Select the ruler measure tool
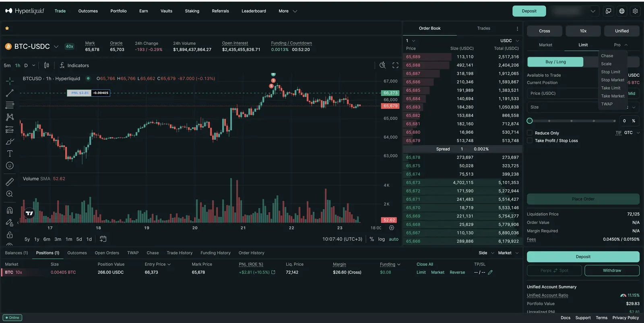This screenshot has width=644, height=323. click(10, 182)
